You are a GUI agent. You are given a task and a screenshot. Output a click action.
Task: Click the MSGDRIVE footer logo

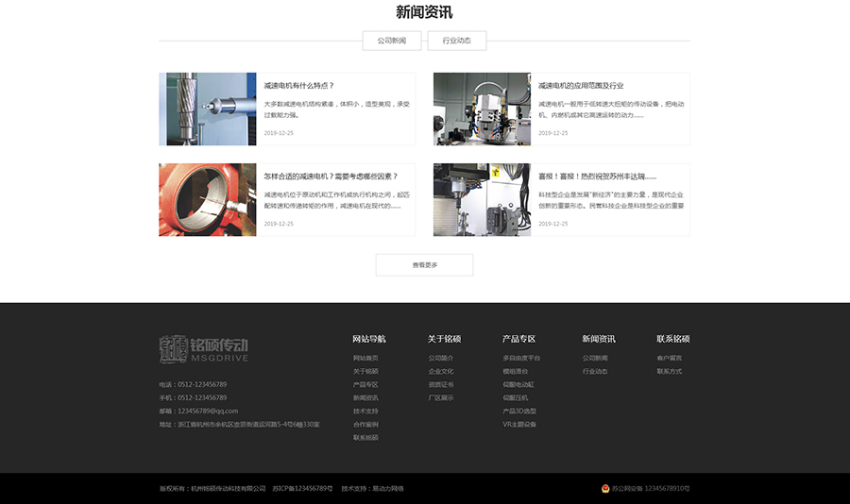[203, 348]
